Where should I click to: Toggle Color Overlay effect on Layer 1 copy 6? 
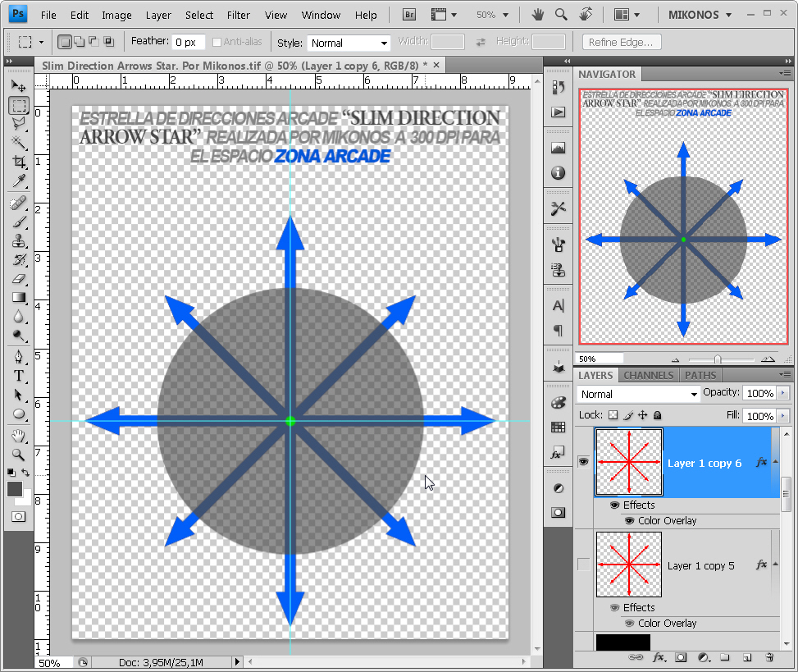[630, 521]
